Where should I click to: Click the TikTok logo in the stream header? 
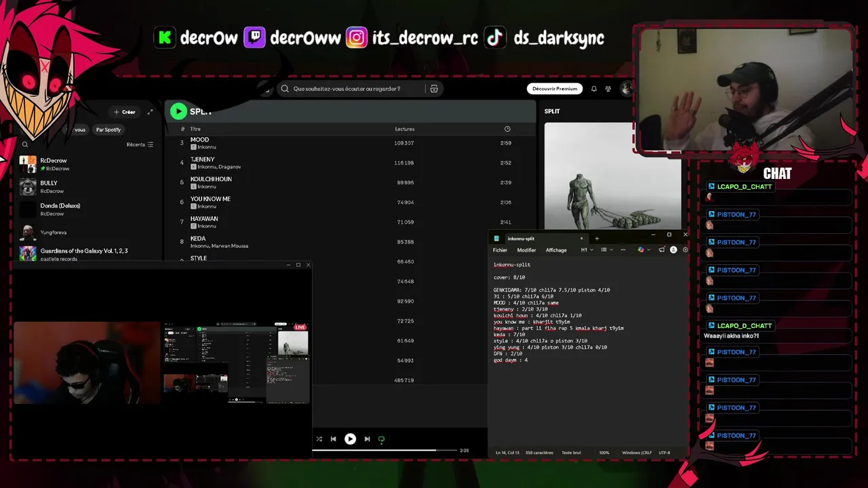[495, 37]
